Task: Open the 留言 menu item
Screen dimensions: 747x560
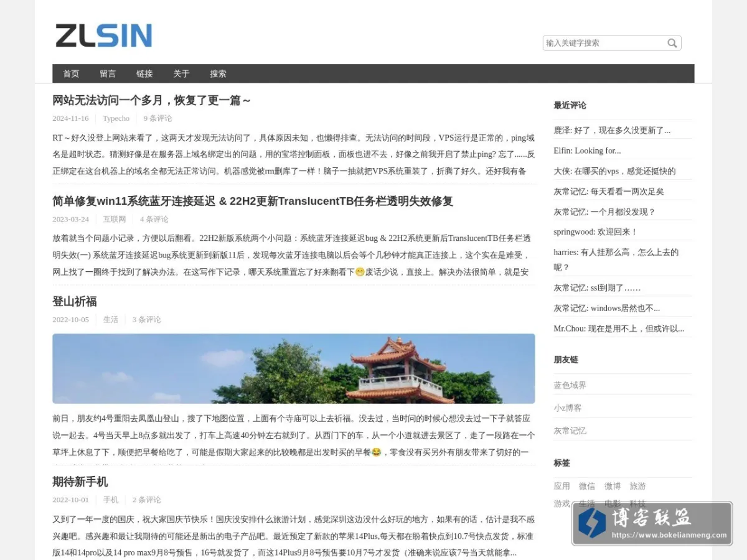Action: click(x=108, y=73)
